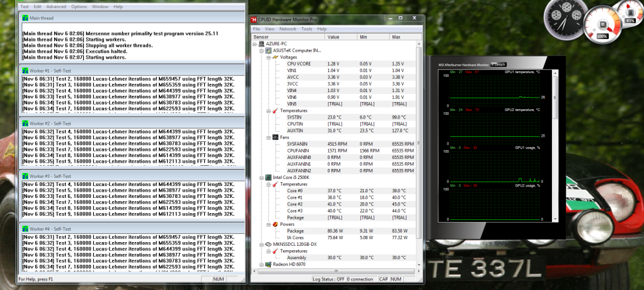This screenshot has width=644, height=290.
Task: Select the Intel Core i5 2500K chip icon
Action: (268, 177)
